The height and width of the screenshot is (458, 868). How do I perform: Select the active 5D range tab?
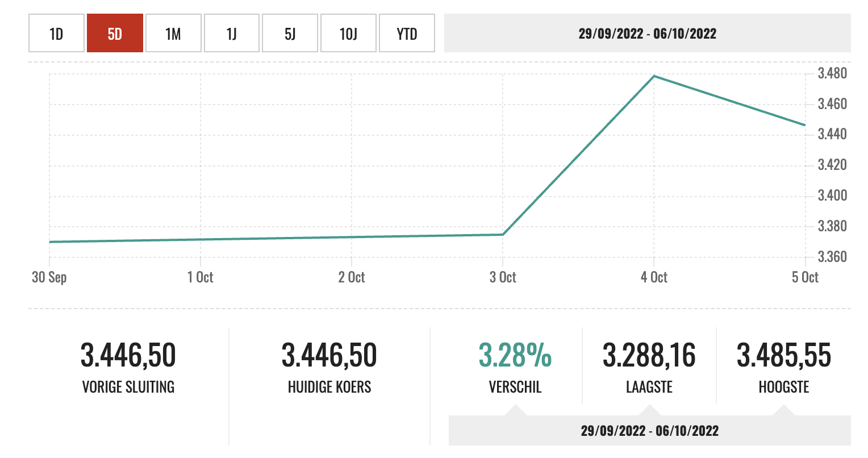[x=115, y=34]
